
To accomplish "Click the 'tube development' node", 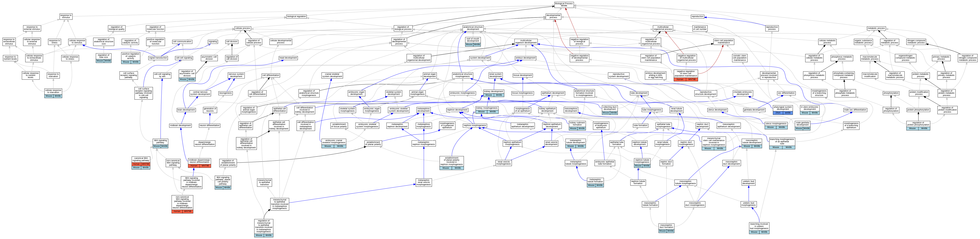I will [x=639, y=93].
